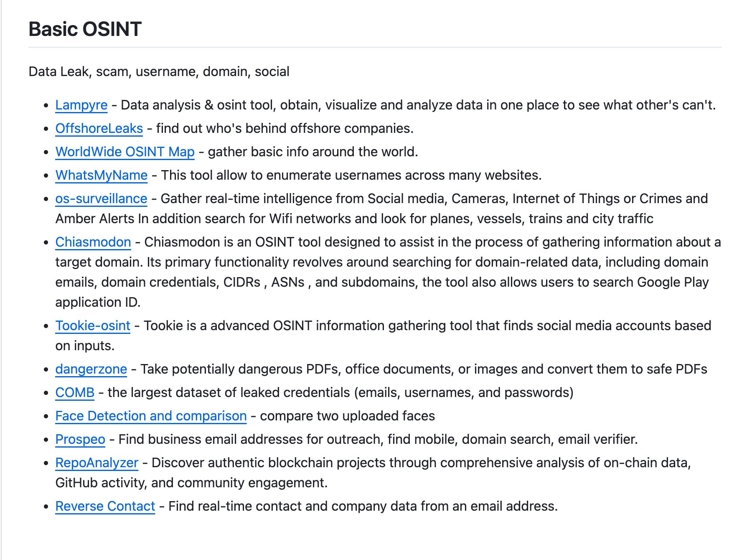Click the "Data Leak, scam, username" subtitle text
Screen dimensions: 747x560
(x=159, y=71)
